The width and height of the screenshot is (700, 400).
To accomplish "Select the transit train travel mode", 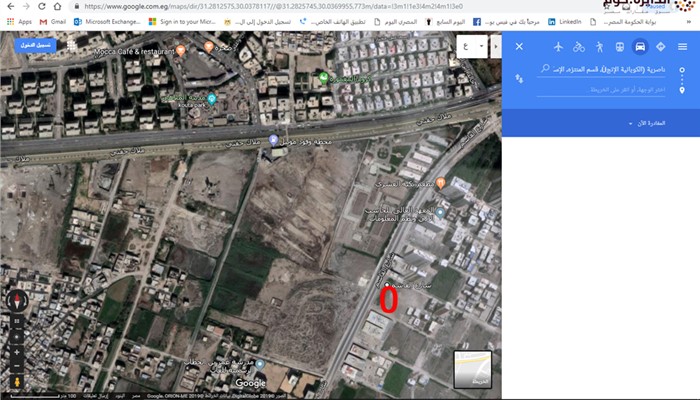I will point(620,46).
